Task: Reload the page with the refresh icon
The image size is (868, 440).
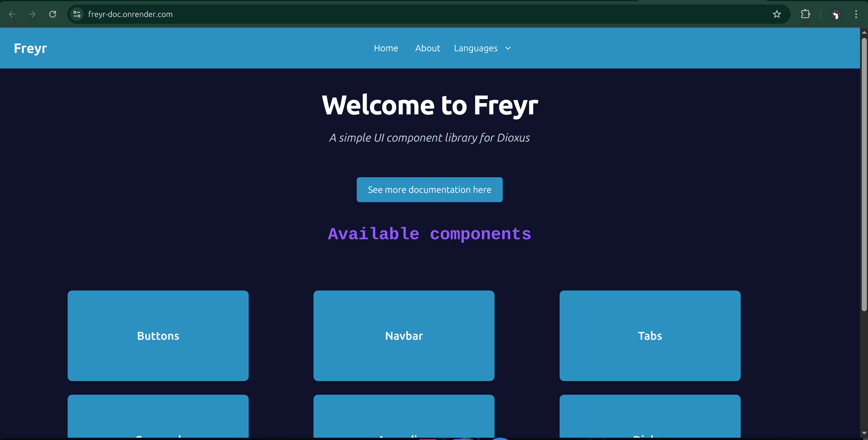Action: (x=53, y=14)
